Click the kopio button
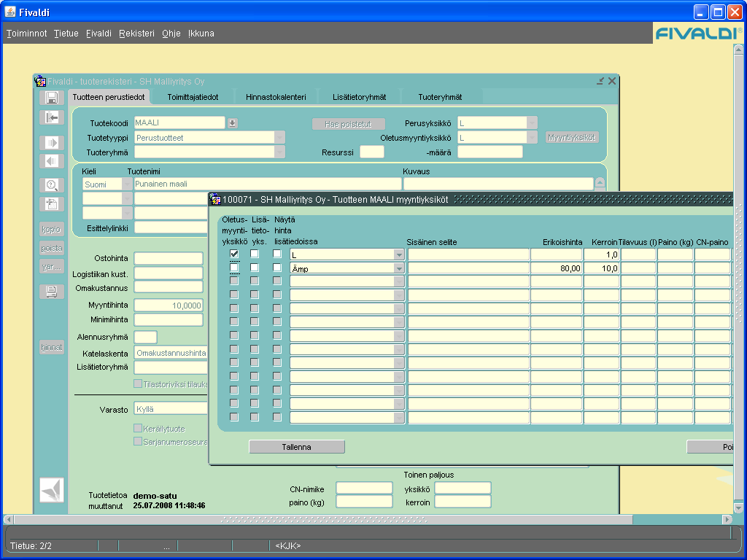Viewport: 747px width, 560px height. tap(52, 229)
